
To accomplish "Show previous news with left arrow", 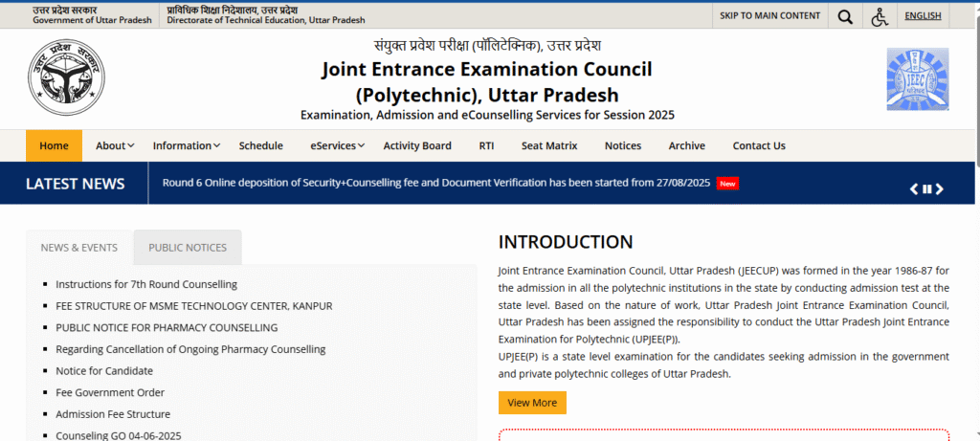I will click(914, 189).
